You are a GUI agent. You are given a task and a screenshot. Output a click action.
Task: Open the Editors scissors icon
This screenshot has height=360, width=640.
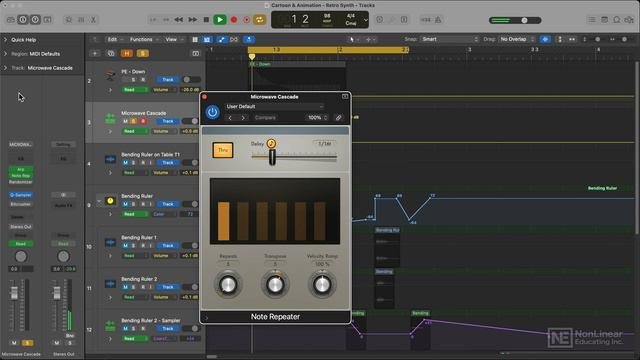[93, 20]
